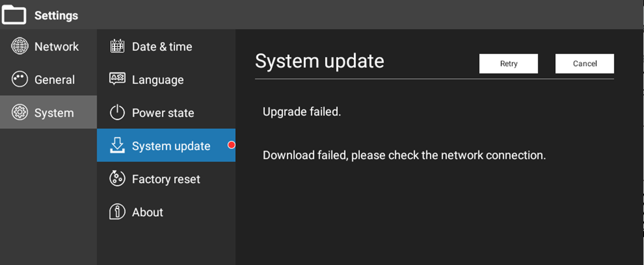Screen dimensions: 644x265
Task: Go to Factory reset option
Action: (x=166, y=180)
